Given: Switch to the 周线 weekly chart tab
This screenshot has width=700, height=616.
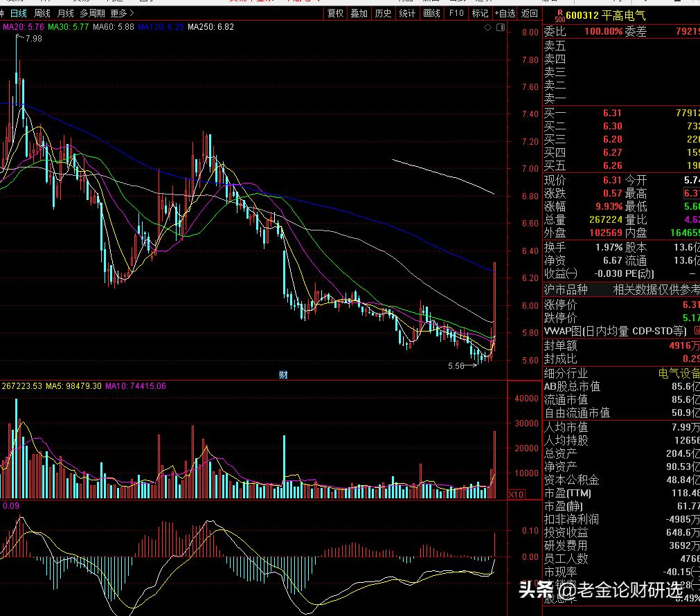Looking at the screenshot, I should click(42, 13).
